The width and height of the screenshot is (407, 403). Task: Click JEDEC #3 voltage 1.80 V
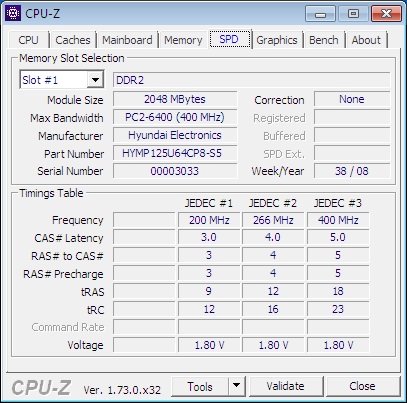coord(338,345)
